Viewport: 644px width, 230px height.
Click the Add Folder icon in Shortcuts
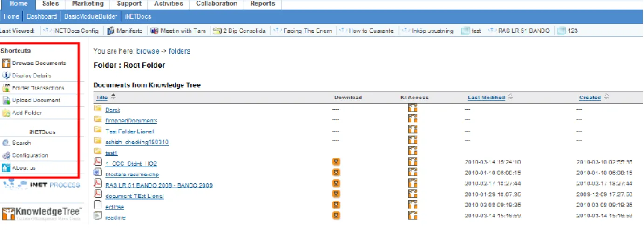click(6, 112)
